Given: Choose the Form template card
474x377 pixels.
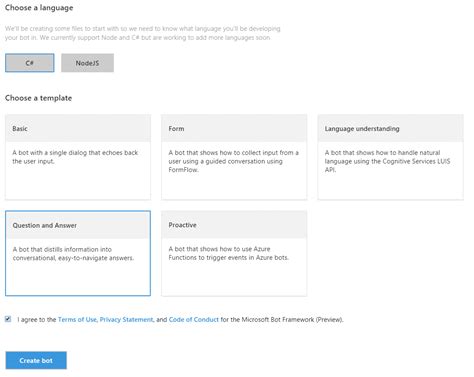Looking at the screenshot, I should [234, 157].
